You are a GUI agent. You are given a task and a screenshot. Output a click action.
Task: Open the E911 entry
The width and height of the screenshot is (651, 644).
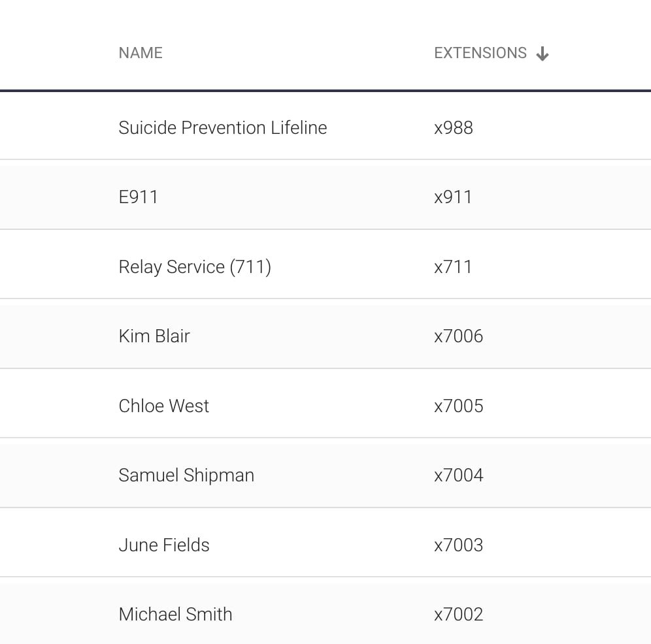click(x=139, y=197)
